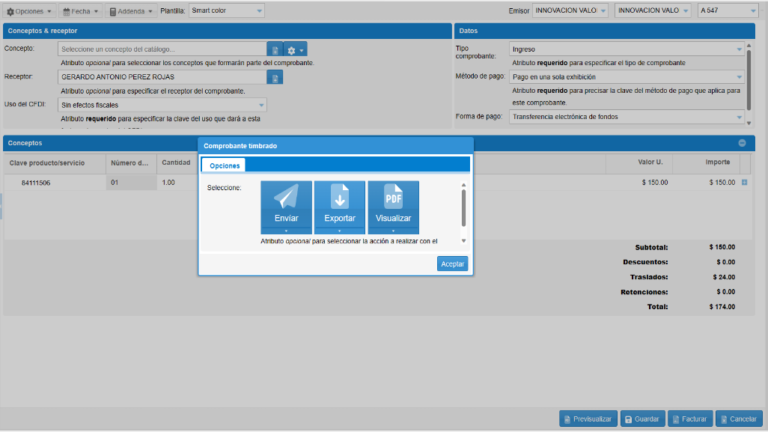Collapse the Conceptos panel with round icon
The height and width of the screenshot is (432, 768).
[x=742, y=143]
